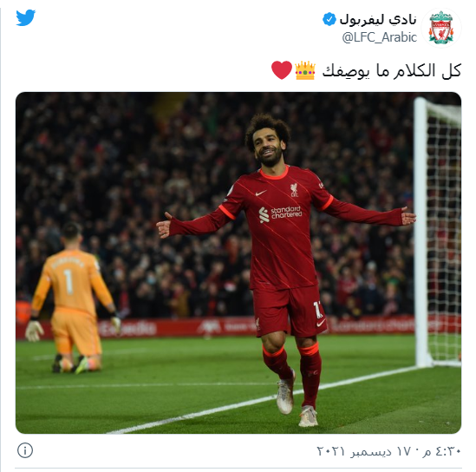Screen dimensions: 476x472
Task: Open the photo of the celebrating player
Action: click(238, 263)
